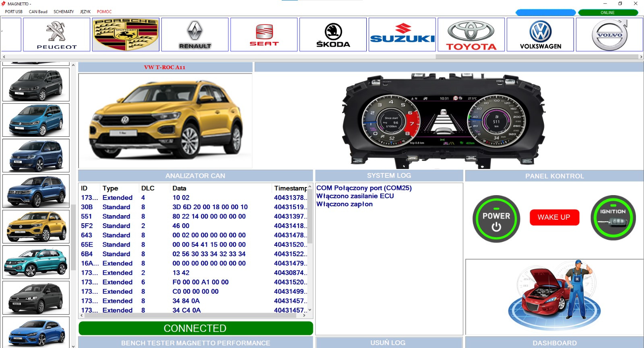
Task: Click the CAN table horizontal scroll right arrow
Action: (x=304, y=315)
